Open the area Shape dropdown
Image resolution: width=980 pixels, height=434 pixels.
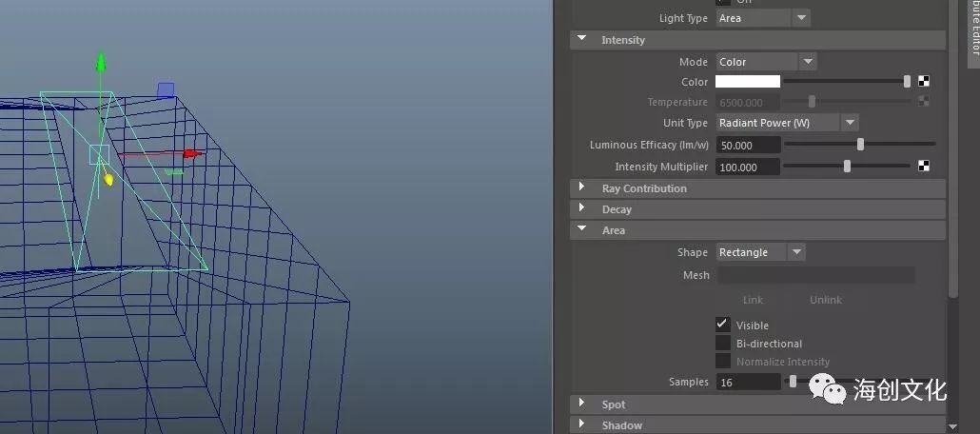tap(761, 252)
